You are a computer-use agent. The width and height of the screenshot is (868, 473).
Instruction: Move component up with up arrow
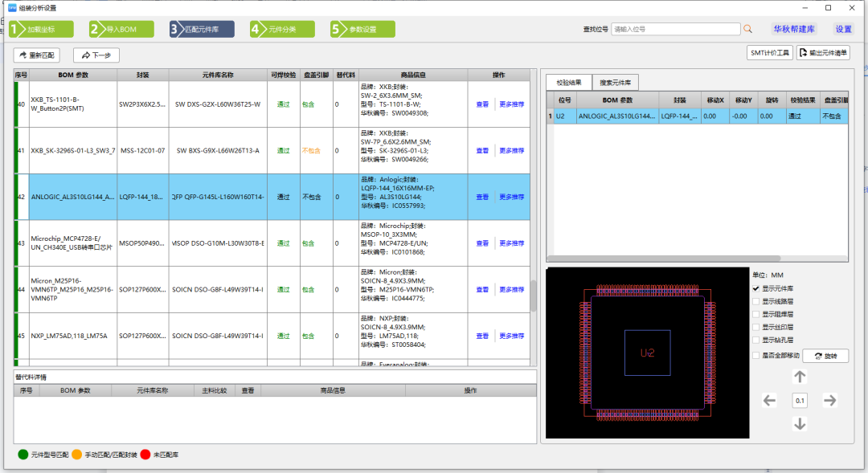coord(800,377)
